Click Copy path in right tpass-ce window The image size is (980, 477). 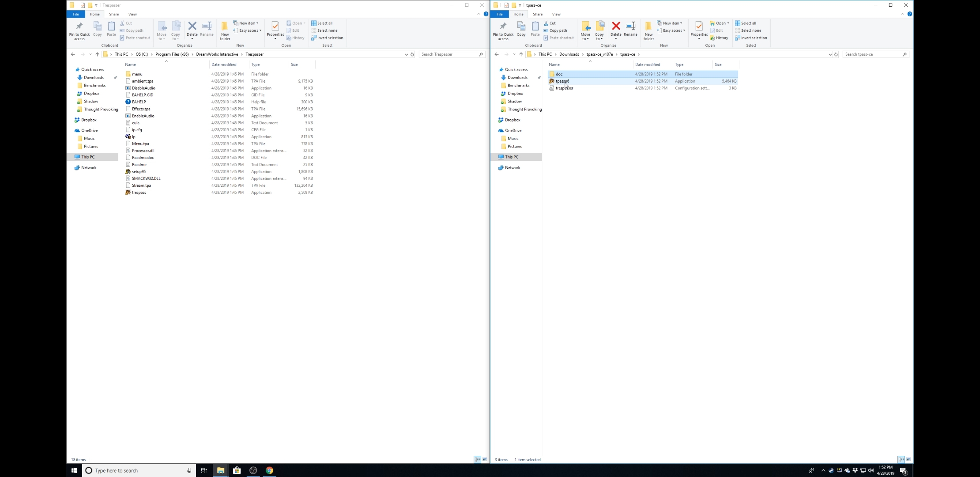click(x=558, y=30)
